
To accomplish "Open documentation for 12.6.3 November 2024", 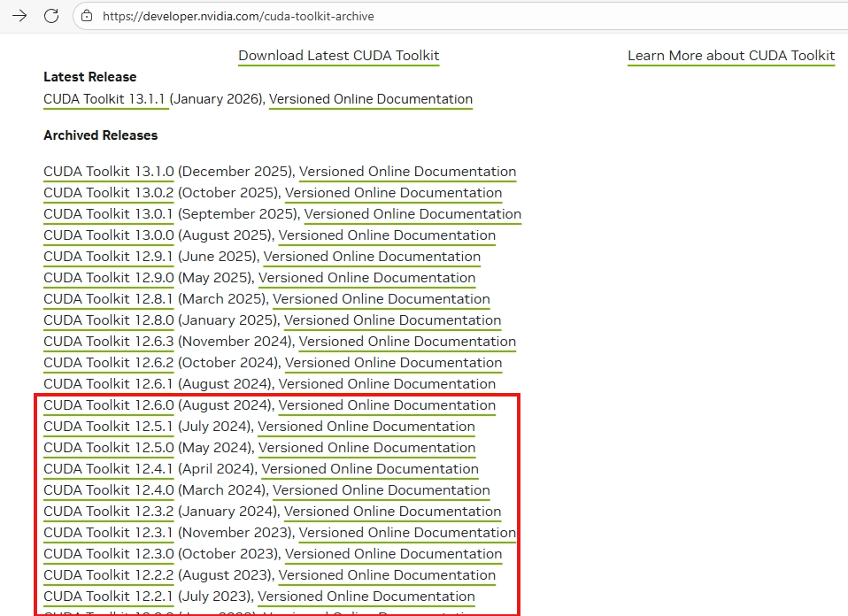I will coord(407,342).
